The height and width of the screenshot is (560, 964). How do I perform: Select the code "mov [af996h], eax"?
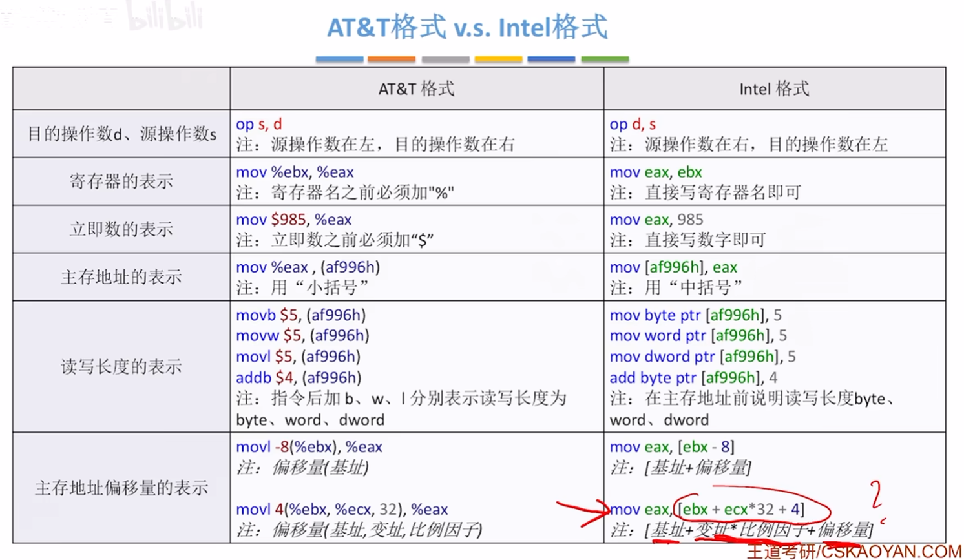pyautogui.click(x=673, y=267)
